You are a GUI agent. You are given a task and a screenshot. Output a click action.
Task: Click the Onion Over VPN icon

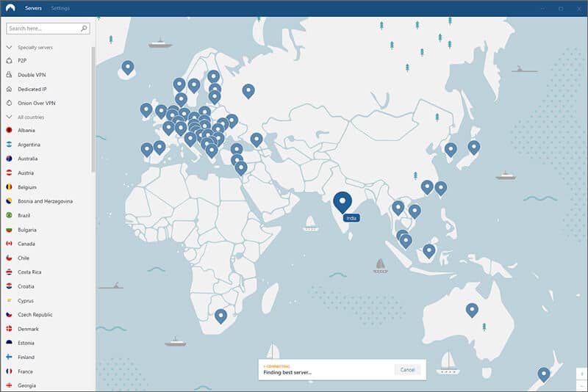(10, 103)
